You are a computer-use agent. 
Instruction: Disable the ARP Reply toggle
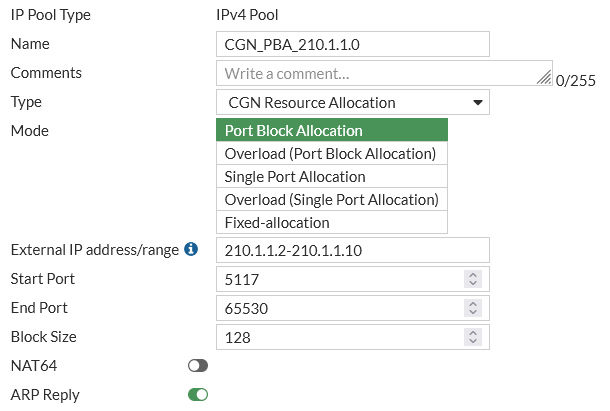click(198, 395)
